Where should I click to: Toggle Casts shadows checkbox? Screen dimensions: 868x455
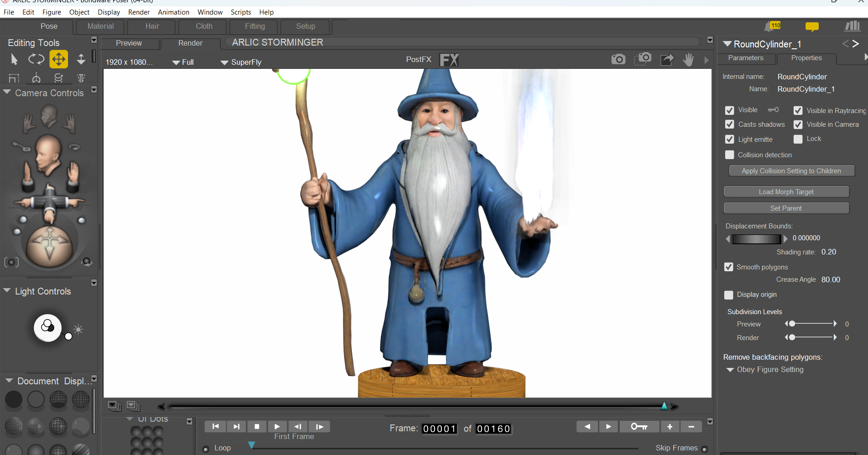(729, 124)
